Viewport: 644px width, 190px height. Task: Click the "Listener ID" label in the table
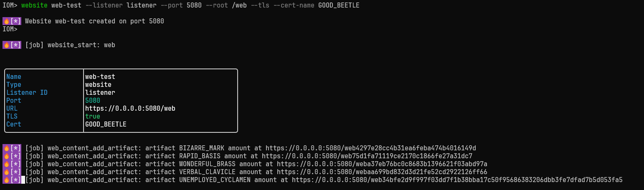click(27, 93)
